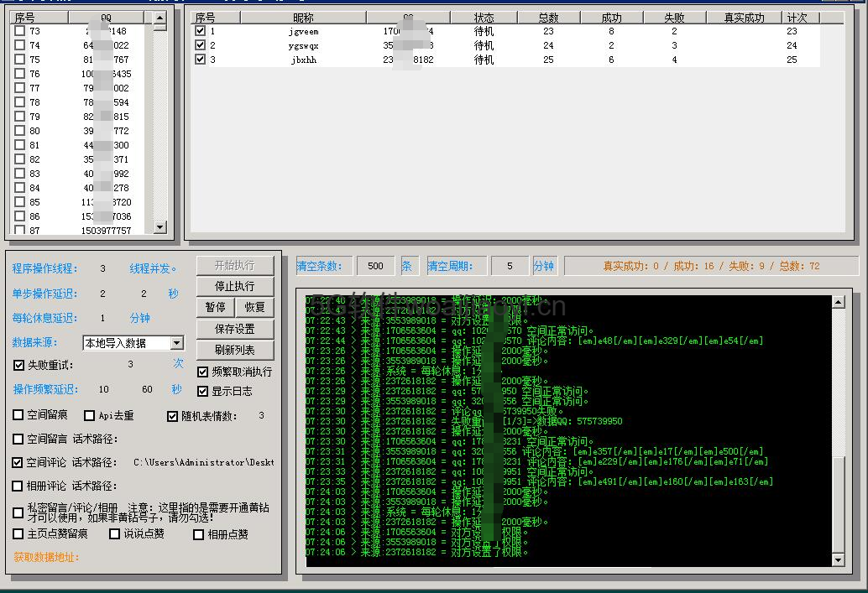Click 总数 column header
The image size is (868, 593).
549,18
